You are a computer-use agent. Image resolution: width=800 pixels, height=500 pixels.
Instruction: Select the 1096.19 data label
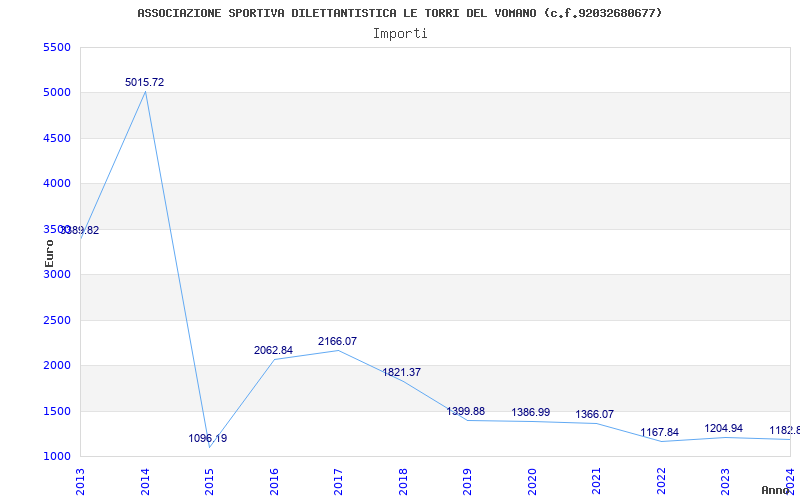click(208, 438)
